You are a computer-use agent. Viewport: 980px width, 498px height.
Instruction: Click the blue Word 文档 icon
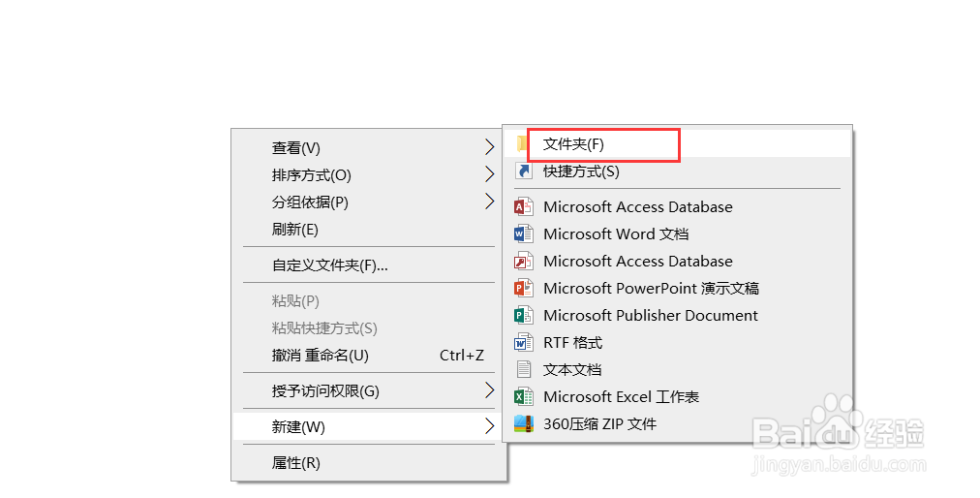tap(523, 234)
